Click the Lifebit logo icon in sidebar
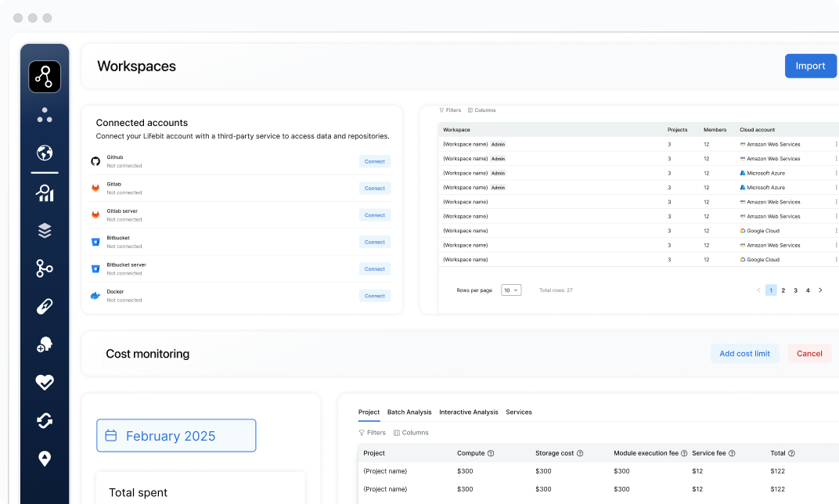This screenshot has width=839, height=504. tap(45, 77)
